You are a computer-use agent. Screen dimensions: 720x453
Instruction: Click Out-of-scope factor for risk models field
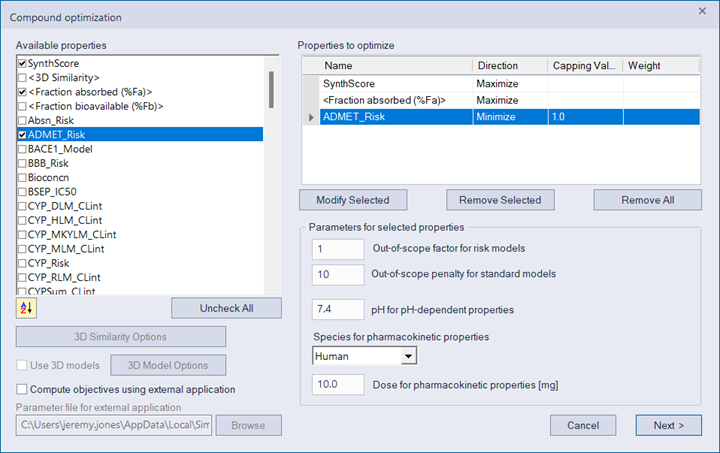click(x=338, y=249)
